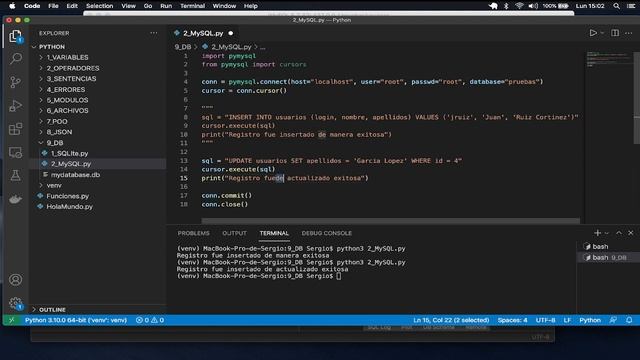Screen dimensions: 640x360
Task: Add a new terminal with plus icon
Action: (x=598, y=233)
